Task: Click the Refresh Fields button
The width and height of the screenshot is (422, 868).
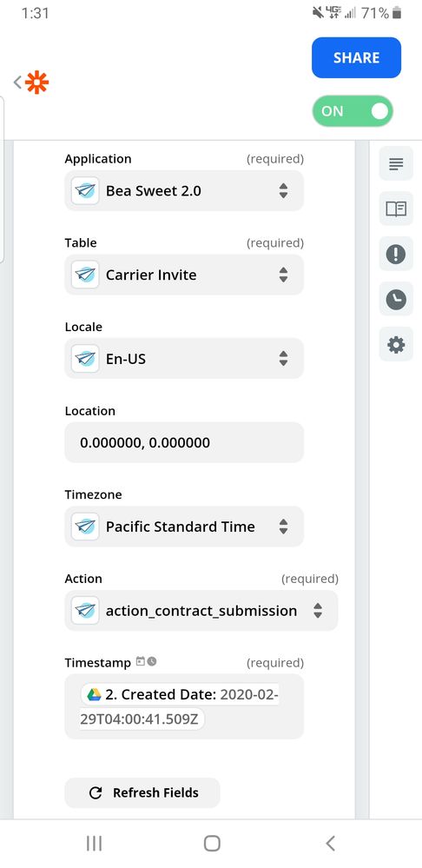Action: coord(142,792)
